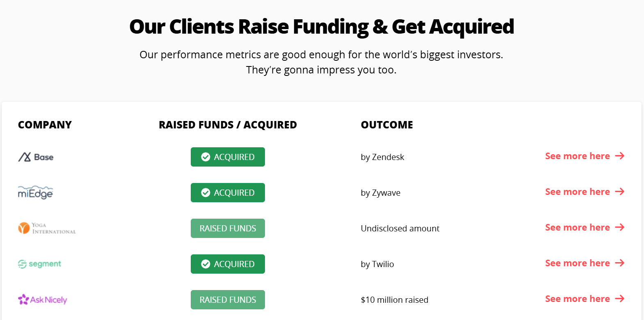Click the arrow icon next to Base's See more here

point(621,156)
